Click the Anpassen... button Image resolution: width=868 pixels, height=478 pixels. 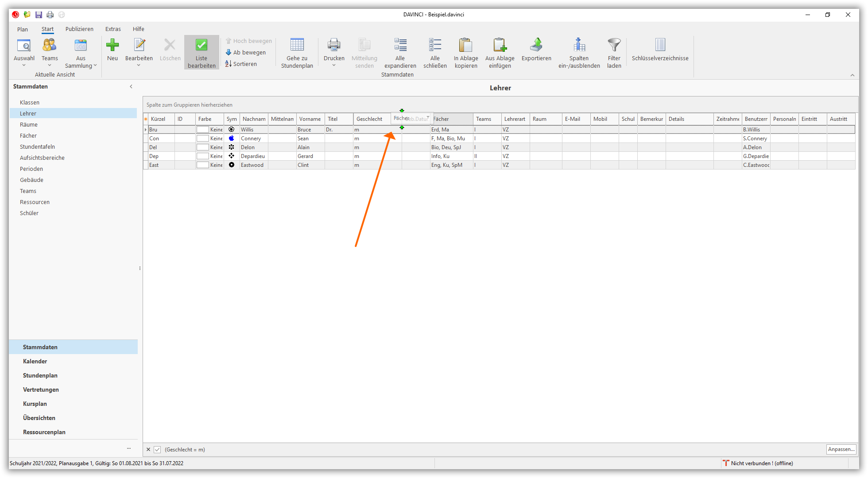click(841, 449)
